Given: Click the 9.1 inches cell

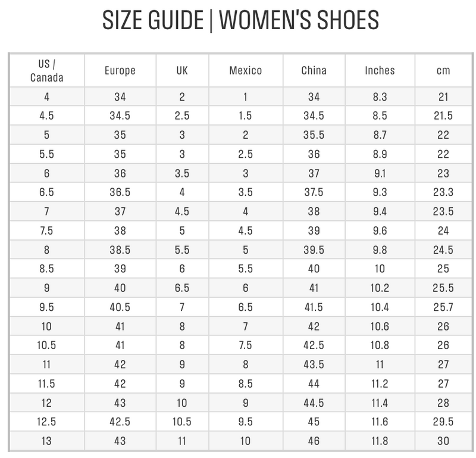Looking at the screenshot, I should pos(380,173).
